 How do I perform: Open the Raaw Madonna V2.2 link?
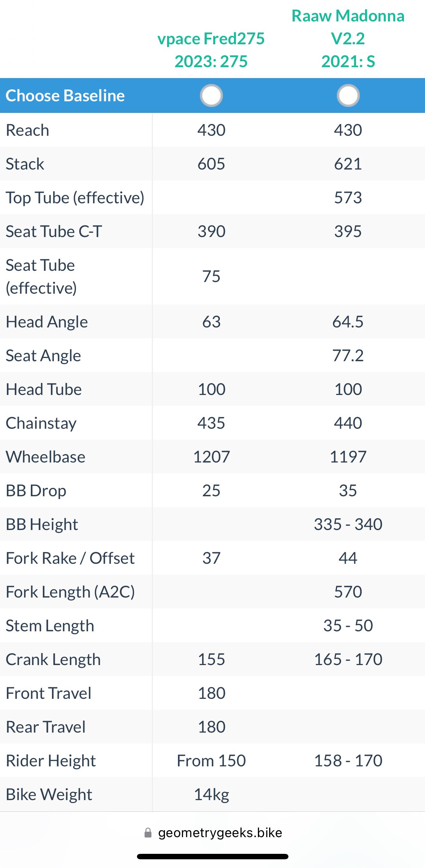click(348, 38)
